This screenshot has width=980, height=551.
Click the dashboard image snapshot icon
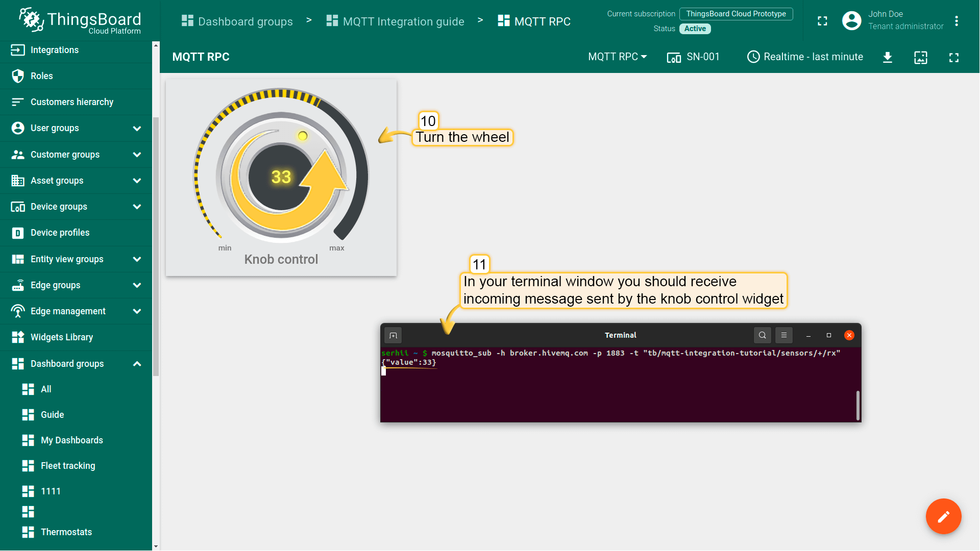(x=920, y=57)
